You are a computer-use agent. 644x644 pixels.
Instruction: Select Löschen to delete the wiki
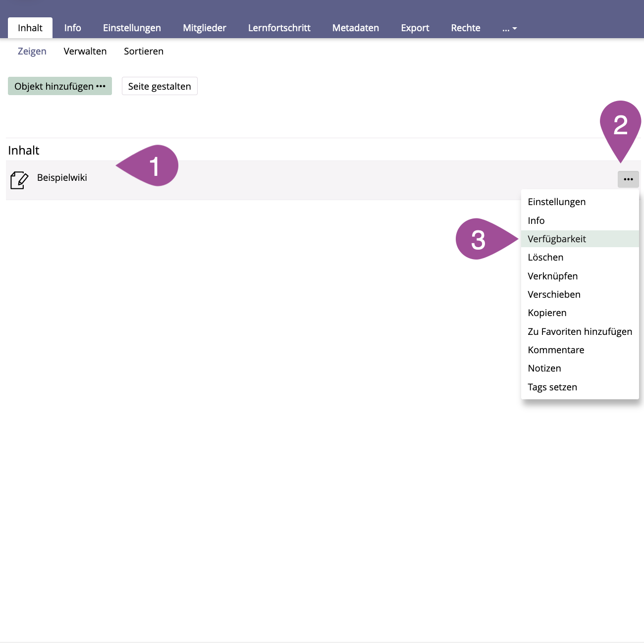click(x=545, y=257)
